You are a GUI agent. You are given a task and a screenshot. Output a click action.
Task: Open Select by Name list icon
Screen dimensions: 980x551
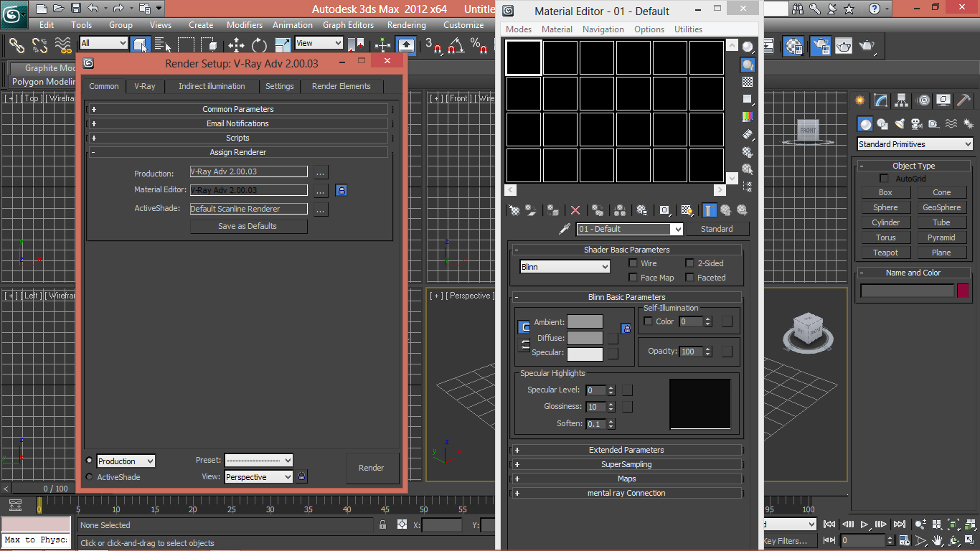[163, 45]
